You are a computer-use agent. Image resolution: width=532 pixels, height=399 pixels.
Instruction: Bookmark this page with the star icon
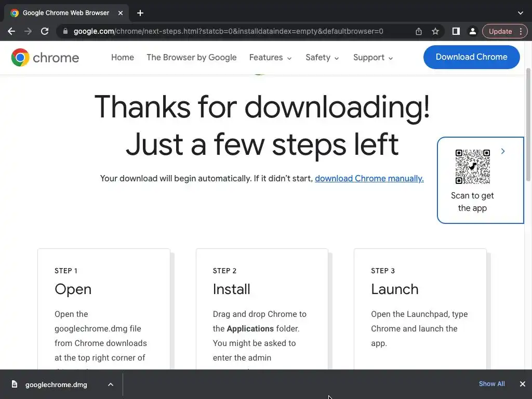point(435,31)
